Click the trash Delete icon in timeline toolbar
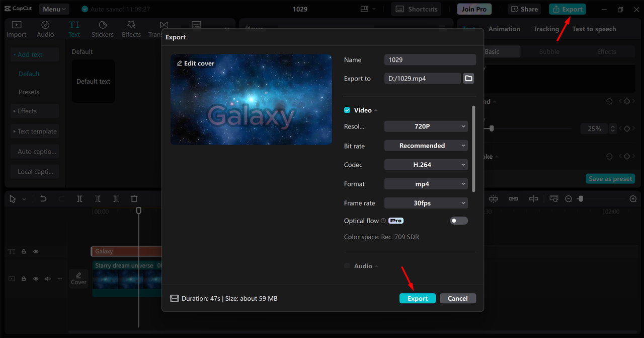644x338 pixels. click(134, 199)
